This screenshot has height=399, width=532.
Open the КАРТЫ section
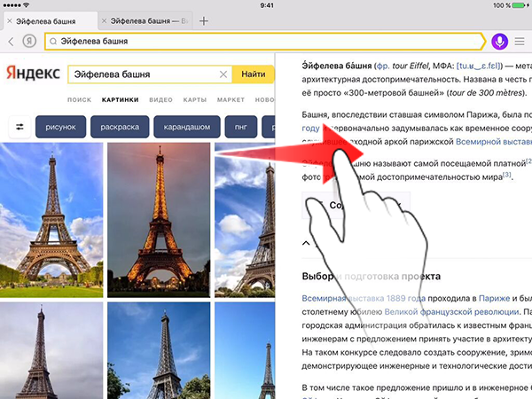click(x=195, y=99)
